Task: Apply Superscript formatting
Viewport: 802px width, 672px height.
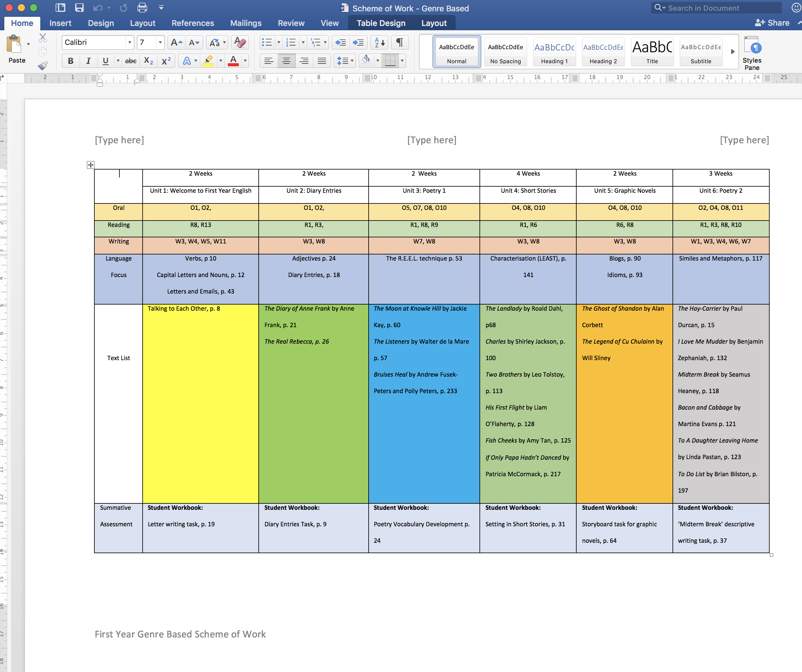Action: pyautogui.click(x=166, y=61)
